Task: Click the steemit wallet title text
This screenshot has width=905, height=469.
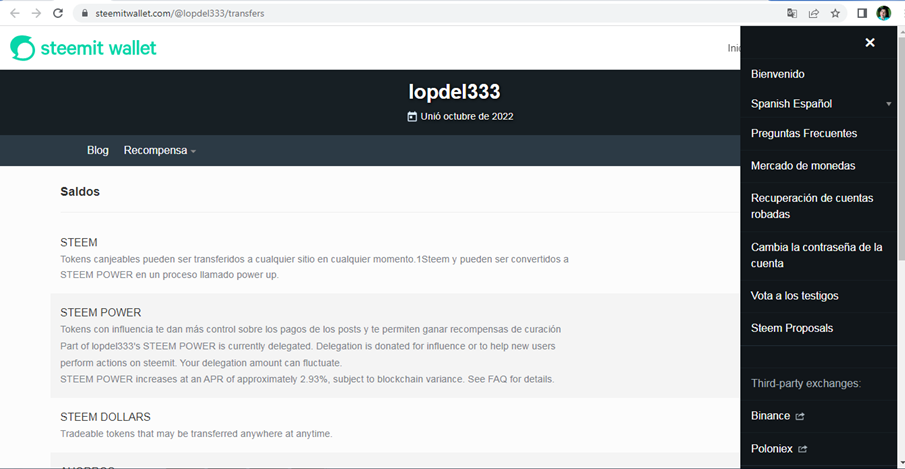Action: tap(98, 48)
